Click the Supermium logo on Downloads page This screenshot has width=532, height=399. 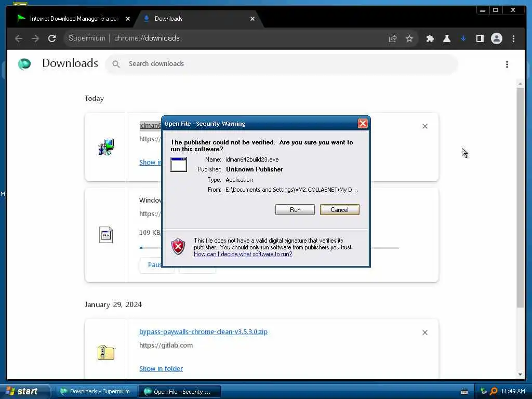click(24, 64)
